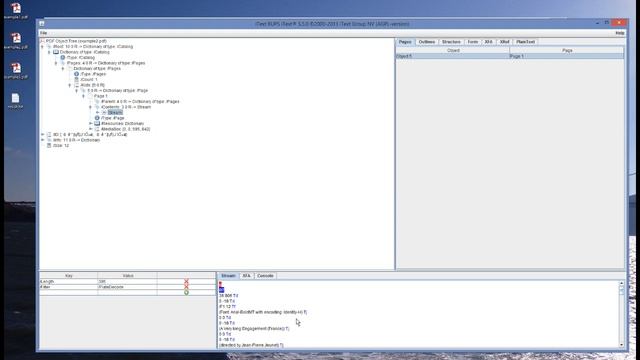The width and height of the screenshot is (640, 360).
Task: Open the Help menu
Action: 620,33
